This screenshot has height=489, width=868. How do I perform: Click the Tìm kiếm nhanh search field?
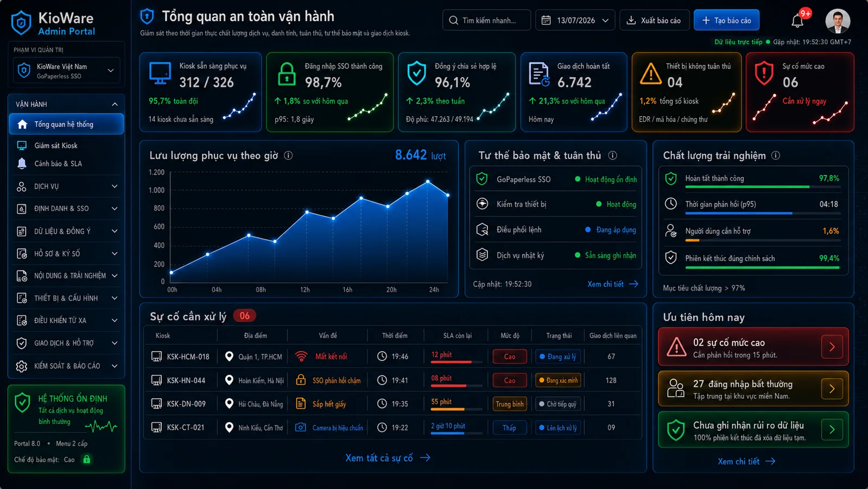[x=486, y=20]
